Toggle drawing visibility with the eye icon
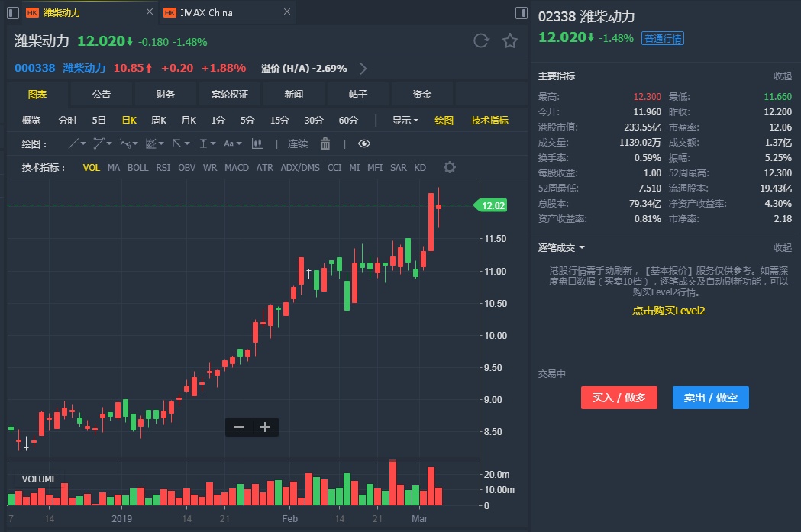 pyautogui.click(x=363, y=143)
